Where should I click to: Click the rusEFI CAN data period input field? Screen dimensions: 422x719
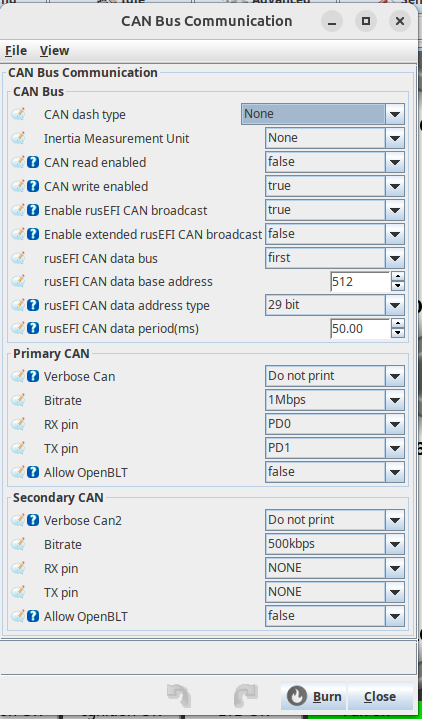pos(360,329)
